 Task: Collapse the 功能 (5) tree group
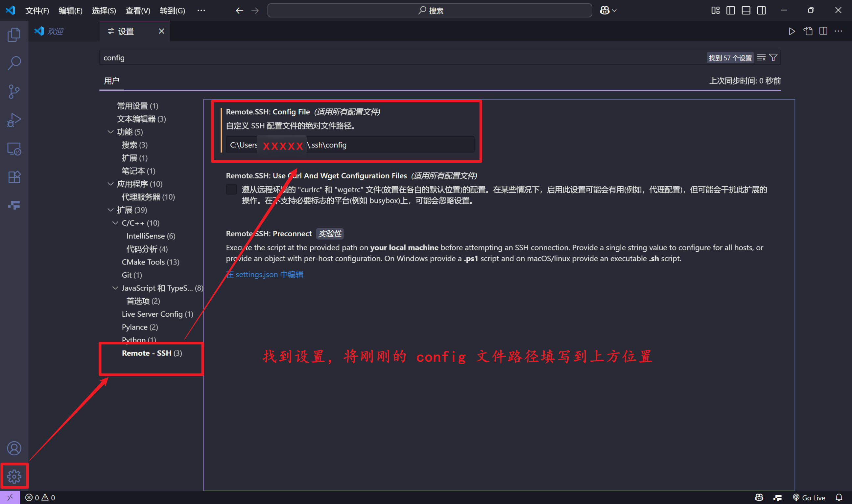[x=111, y=132]
